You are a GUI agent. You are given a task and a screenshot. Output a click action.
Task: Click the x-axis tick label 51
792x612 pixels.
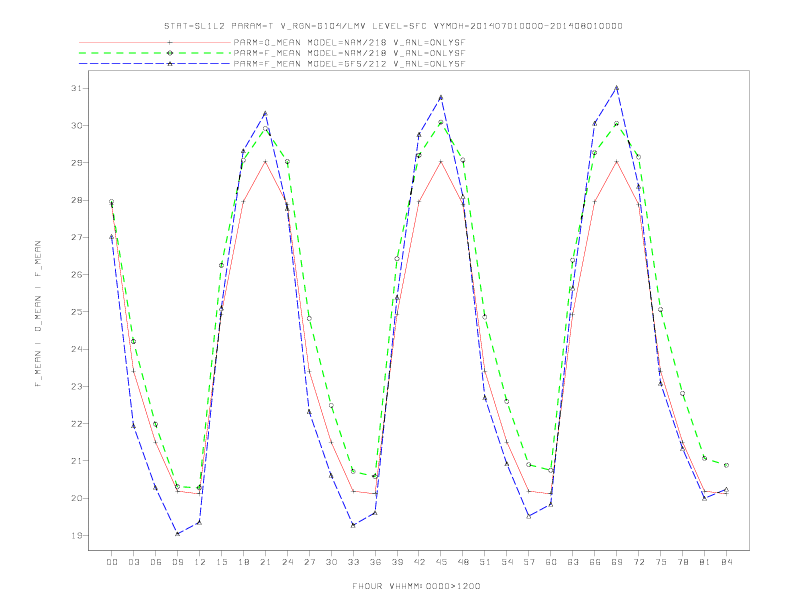[x=485, y=562]
